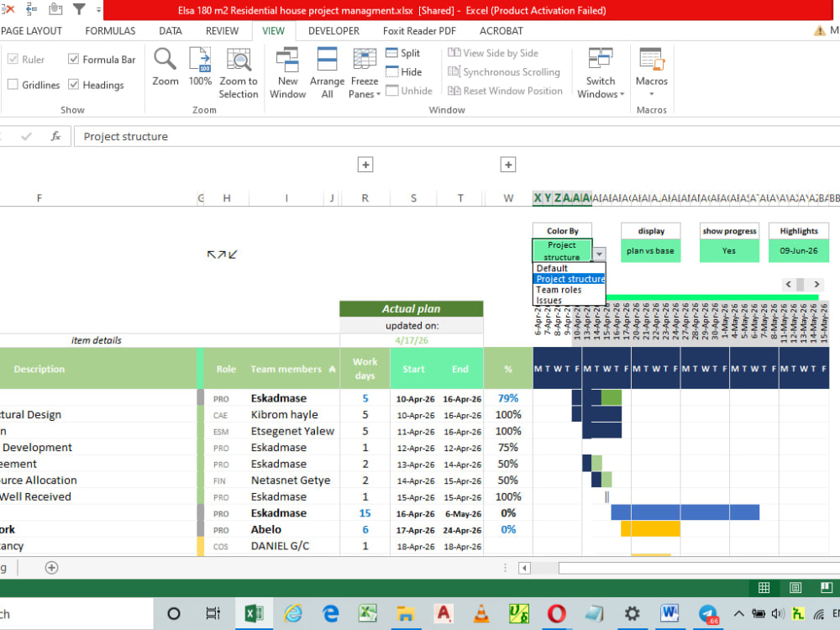The width and height of the screenshot is (840, 630).
Task: Click the filter funnel icon in quick access toolbar
Action: (79, 9)
